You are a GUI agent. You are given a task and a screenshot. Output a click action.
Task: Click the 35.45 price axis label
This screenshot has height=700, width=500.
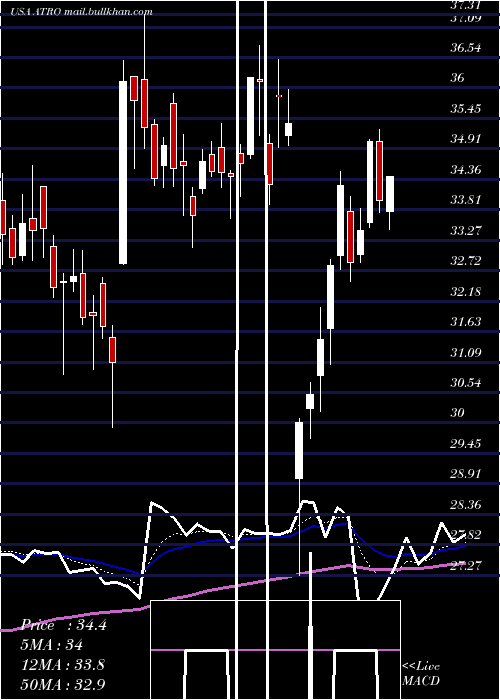point(466,108)
